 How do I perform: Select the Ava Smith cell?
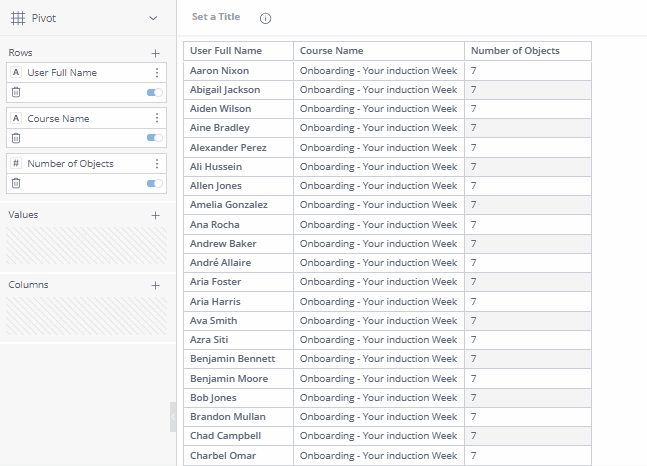[238, 320]
